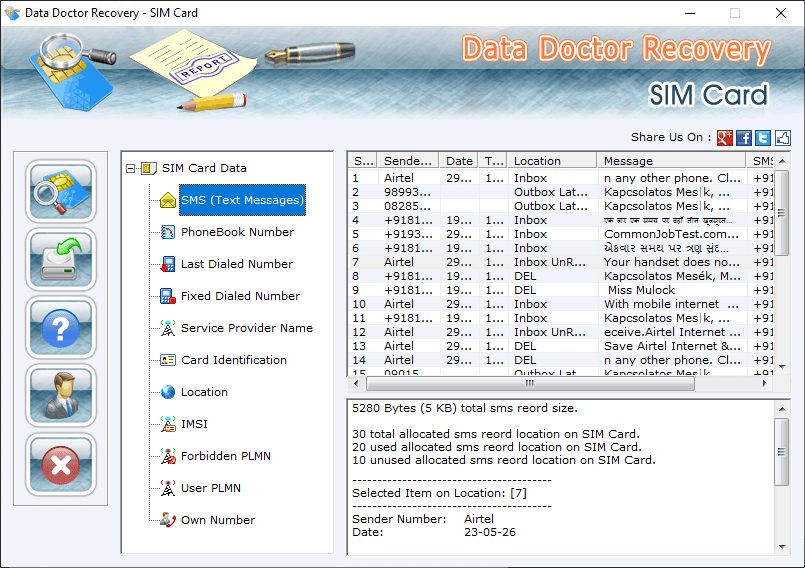Select row 9 Miss Mulock message
The width and height of the screenshot is (805, 568).
click(562, 290)
